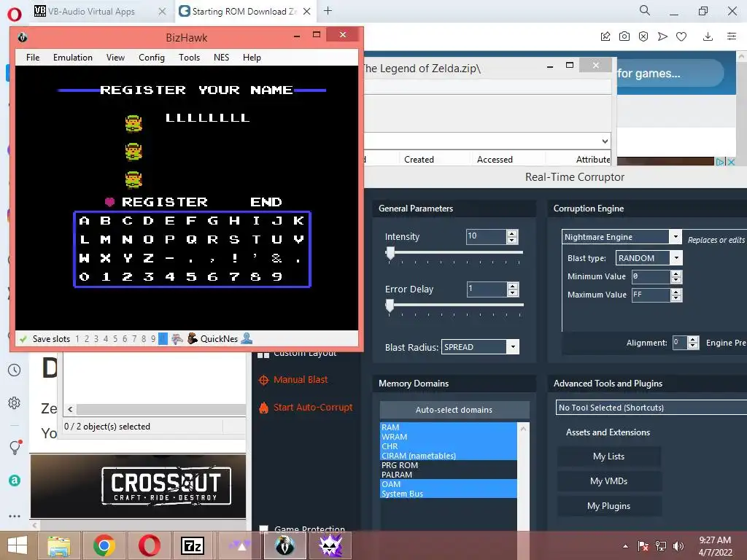Click the Start Auto-Corrupt text link
This screenshot has height=560, width=747.
313,407
